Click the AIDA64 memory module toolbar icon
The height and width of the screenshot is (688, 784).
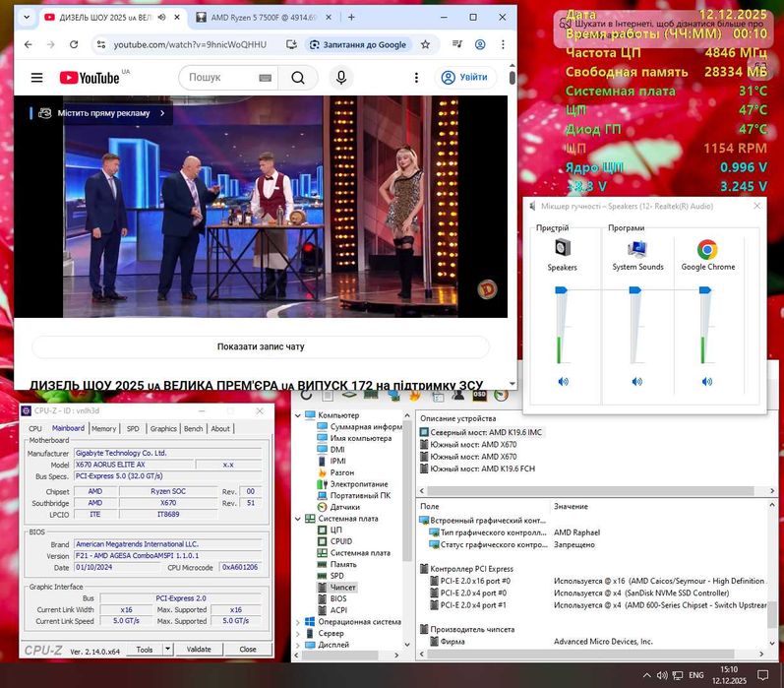point(371,396)
